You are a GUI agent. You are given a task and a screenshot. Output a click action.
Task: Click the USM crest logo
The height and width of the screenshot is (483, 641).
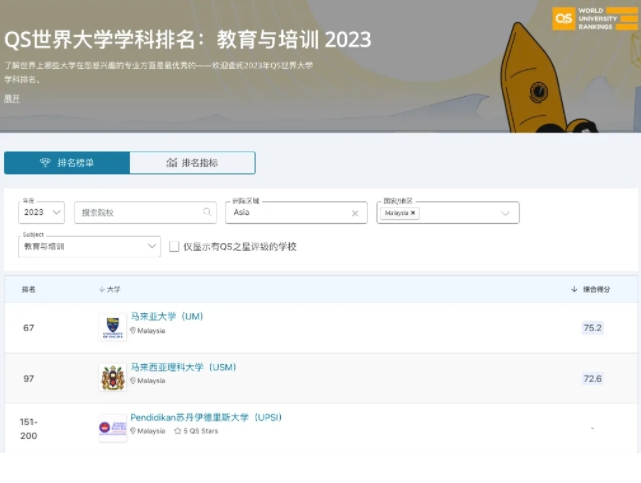tap(113, 378)
